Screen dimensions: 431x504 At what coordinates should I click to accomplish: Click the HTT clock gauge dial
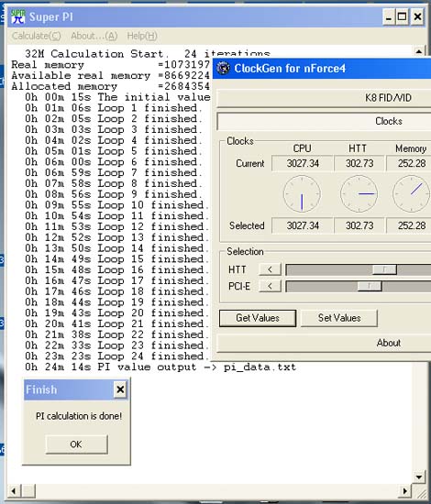[x=359, y=194]
